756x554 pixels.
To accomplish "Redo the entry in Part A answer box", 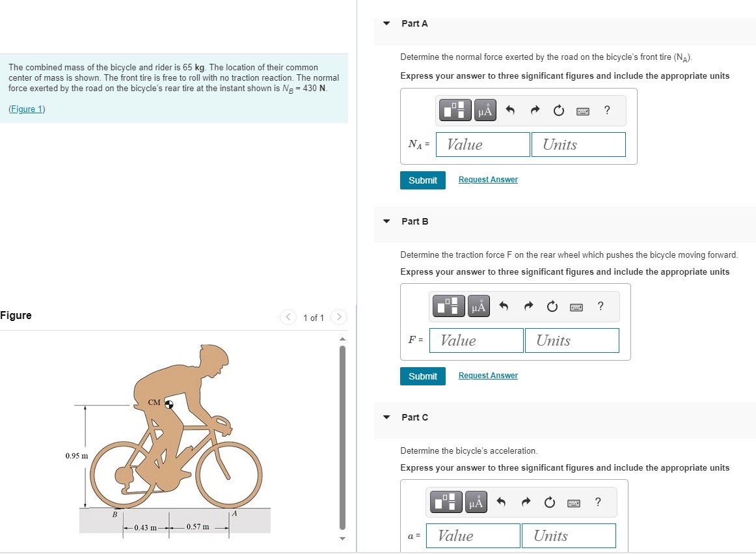I will coord(534,110).
